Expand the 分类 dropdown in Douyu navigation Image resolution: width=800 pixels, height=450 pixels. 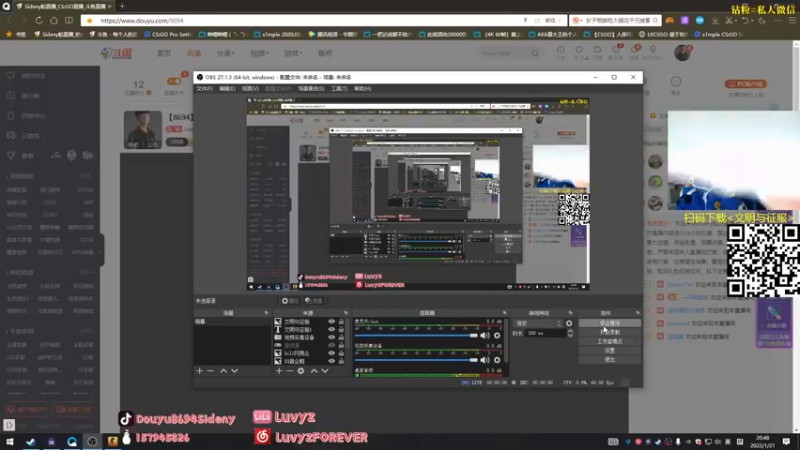[226, 53]
